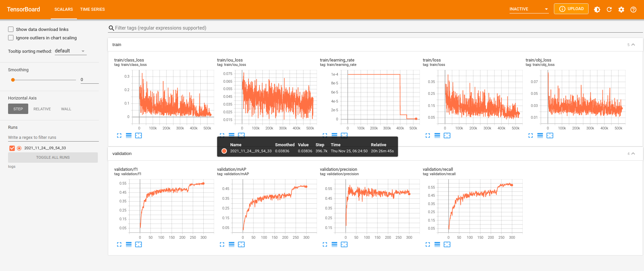The width and height of the screenshot is (644, 271).
Task: Uncheck run 2021_11_24__09_54_33 checkbox
Action: 12,148
